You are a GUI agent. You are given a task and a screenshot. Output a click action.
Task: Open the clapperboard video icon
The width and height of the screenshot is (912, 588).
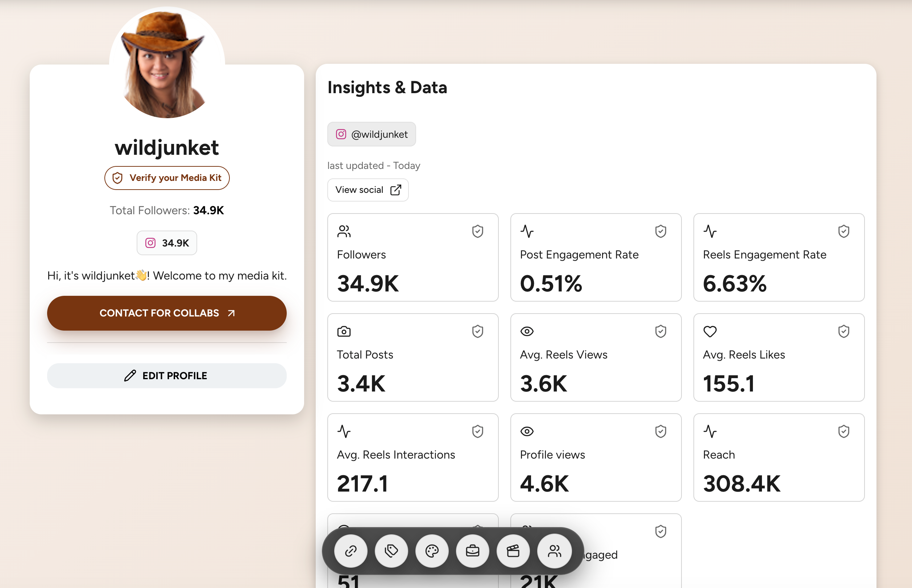(x=513, y=551)
